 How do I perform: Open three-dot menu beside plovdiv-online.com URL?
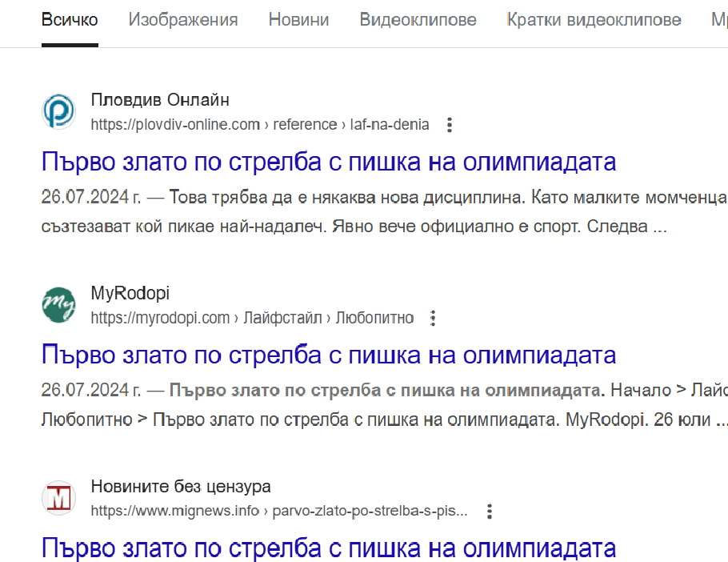[x=450, y=125]
